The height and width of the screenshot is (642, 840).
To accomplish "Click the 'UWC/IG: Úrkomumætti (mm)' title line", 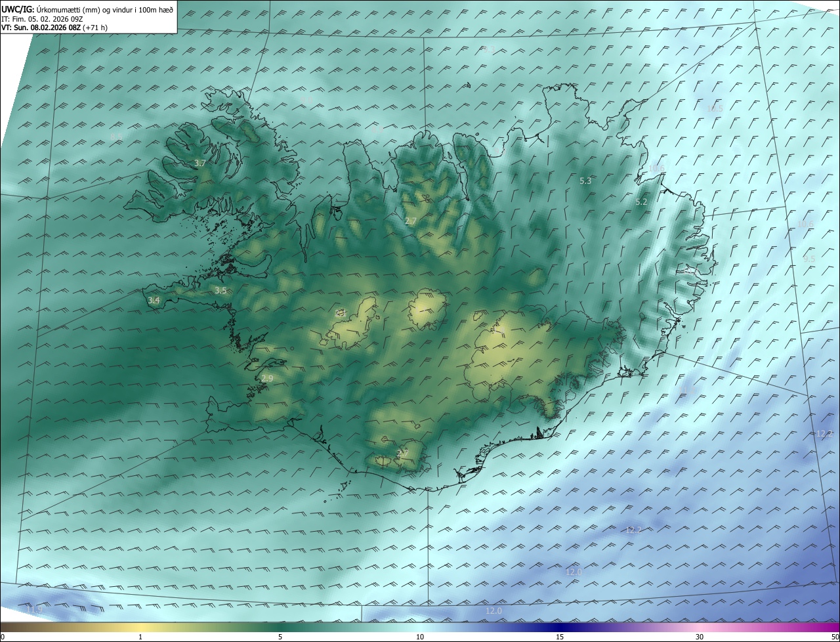I will (87, 9).
